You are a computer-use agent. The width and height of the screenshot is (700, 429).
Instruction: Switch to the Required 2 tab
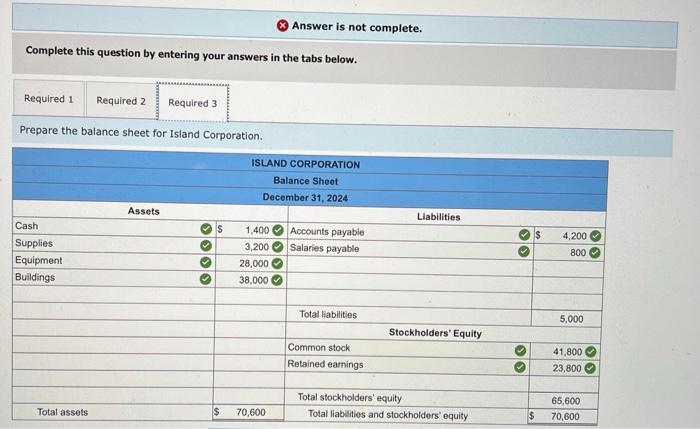click(x=121, y=101)
